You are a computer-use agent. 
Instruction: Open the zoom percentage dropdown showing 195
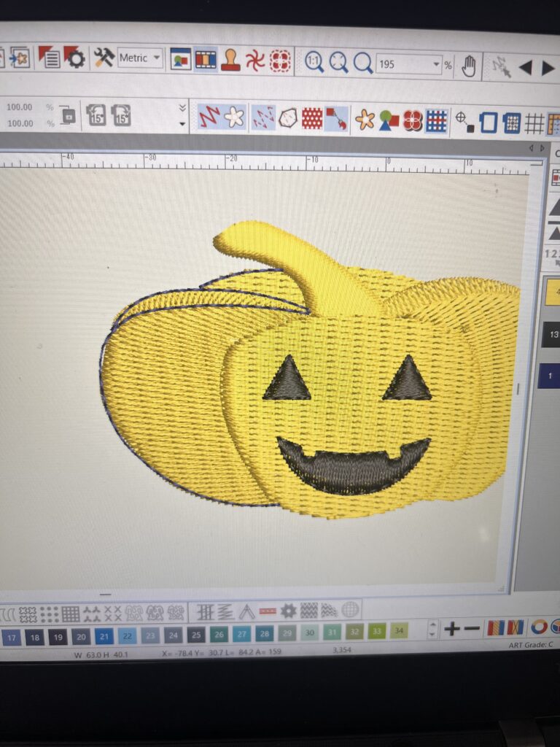pos(436,64)
